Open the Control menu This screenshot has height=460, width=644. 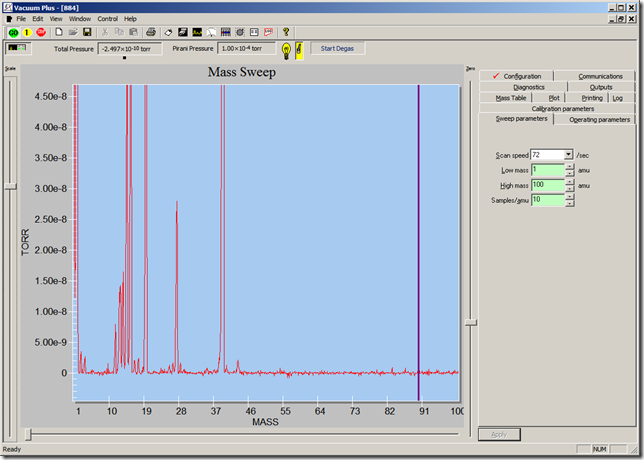108,19
